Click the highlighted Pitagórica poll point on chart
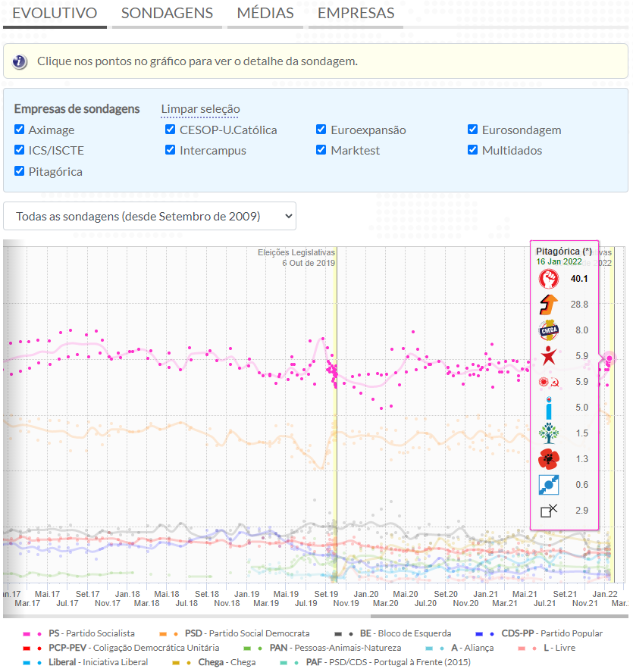 608,358
